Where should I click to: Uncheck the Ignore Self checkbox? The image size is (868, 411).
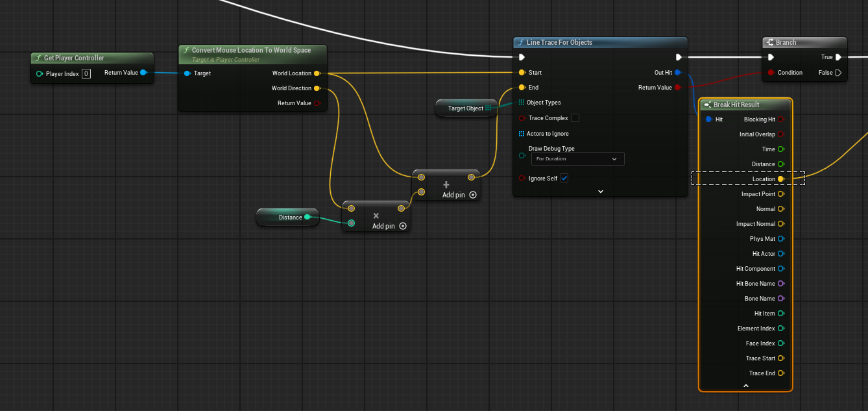(564, 179)
